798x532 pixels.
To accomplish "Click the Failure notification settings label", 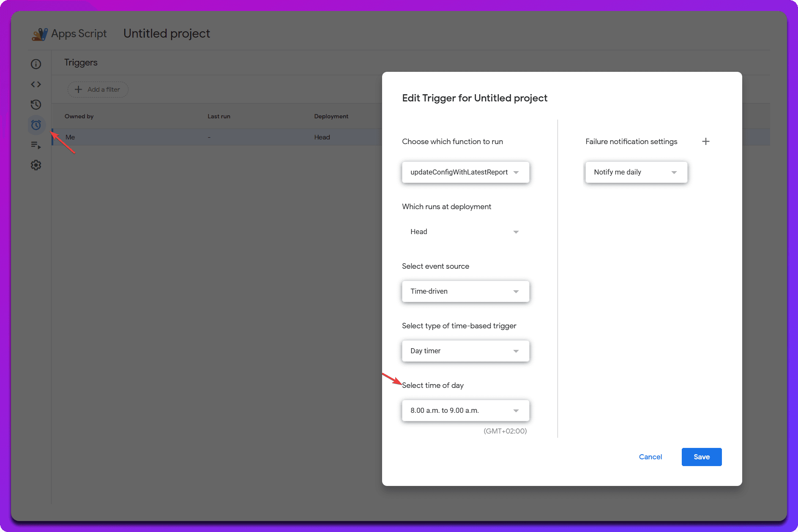I will click(x=631, y=142).
